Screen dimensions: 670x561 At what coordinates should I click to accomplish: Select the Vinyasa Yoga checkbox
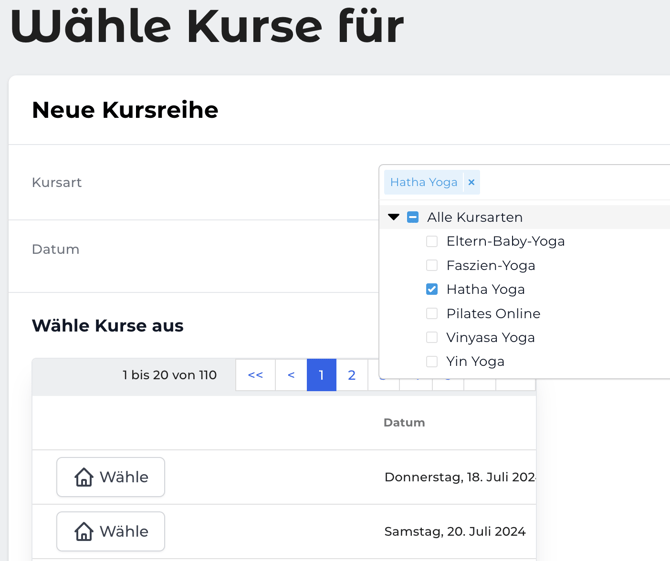click(x=432, y=337)
